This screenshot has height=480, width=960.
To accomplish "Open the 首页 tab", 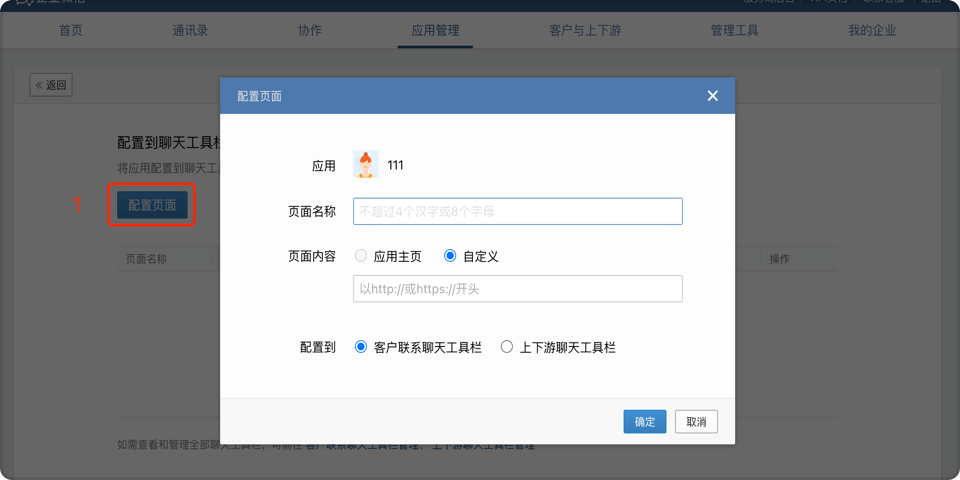I will pyautogui.click(x=71, y=30).
